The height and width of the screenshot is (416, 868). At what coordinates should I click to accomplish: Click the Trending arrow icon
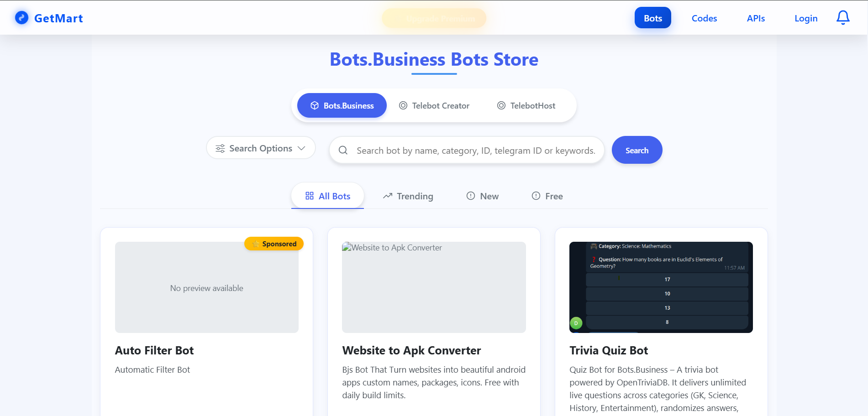[x=388, y=196]
